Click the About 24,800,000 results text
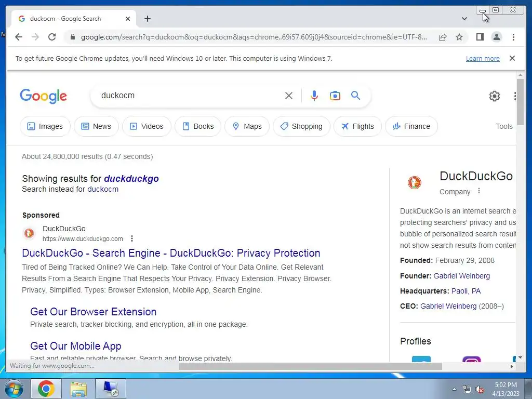Screen dimensions: 532x399 tap(87, 156)
